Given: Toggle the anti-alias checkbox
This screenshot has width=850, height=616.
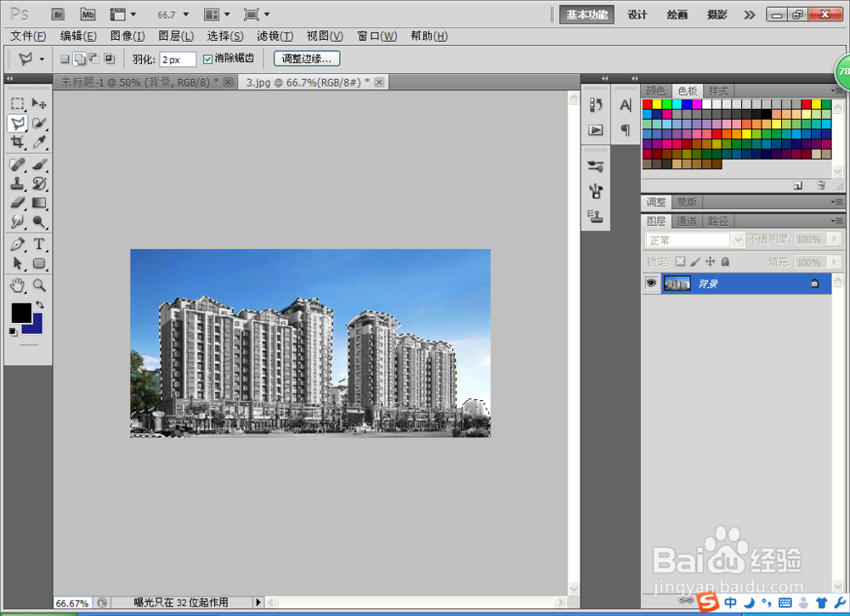Looking at the screenshot, I should (207, 59).
